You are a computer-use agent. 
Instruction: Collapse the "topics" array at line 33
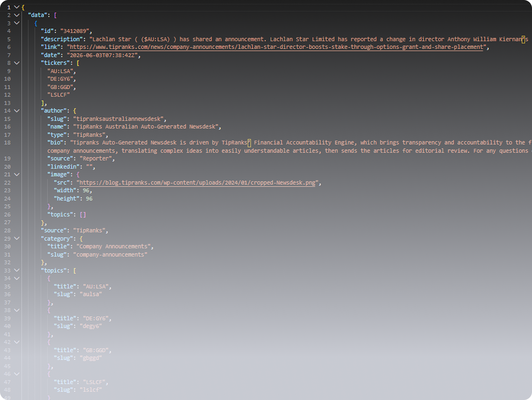[x=17, y=270]
